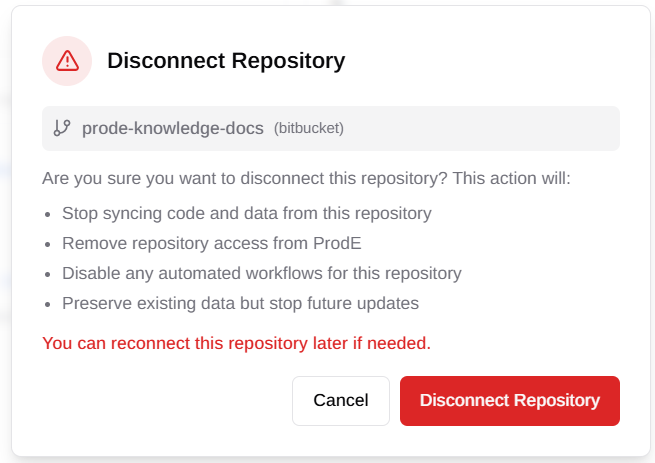
Task: Click "Disable any automated workflows" list item
Action: [x=262, y=274]
